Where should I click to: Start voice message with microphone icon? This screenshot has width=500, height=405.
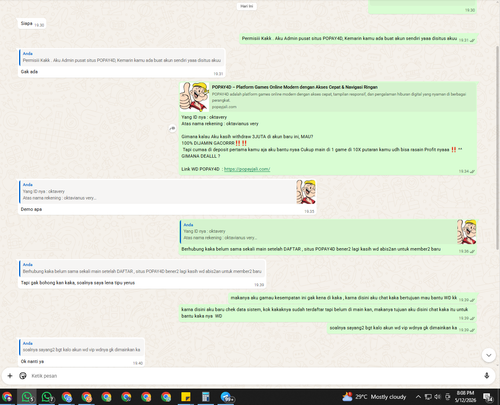click(x=487, y=376)
